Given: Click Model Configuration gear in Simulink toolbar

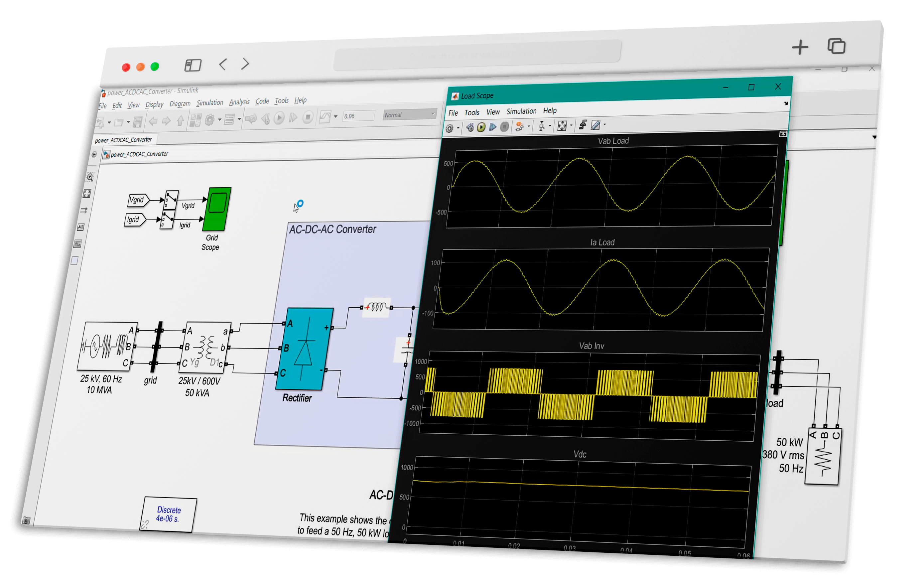Looking at the screenshot, I should (x=209, y=120).
